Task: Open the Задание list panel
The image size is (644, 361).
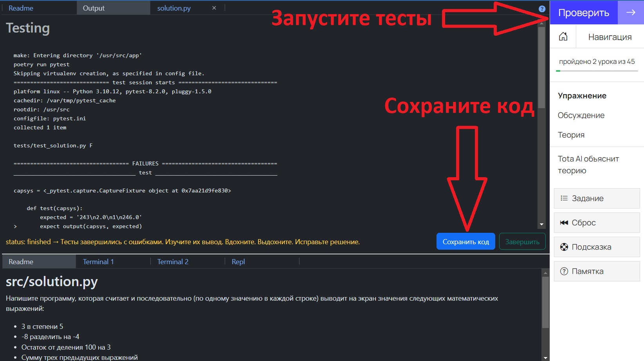Action: 597,198
